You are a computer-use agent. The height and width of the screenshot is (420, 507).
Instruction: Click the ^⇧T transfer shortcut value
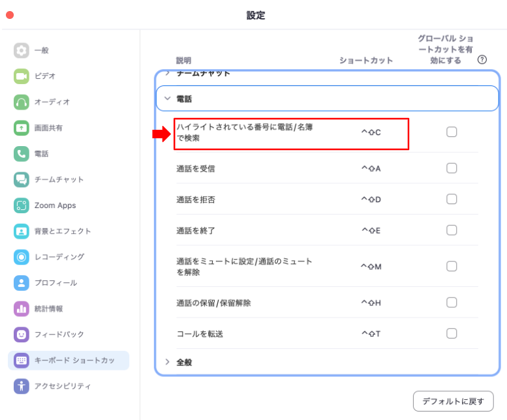(371, 334)
